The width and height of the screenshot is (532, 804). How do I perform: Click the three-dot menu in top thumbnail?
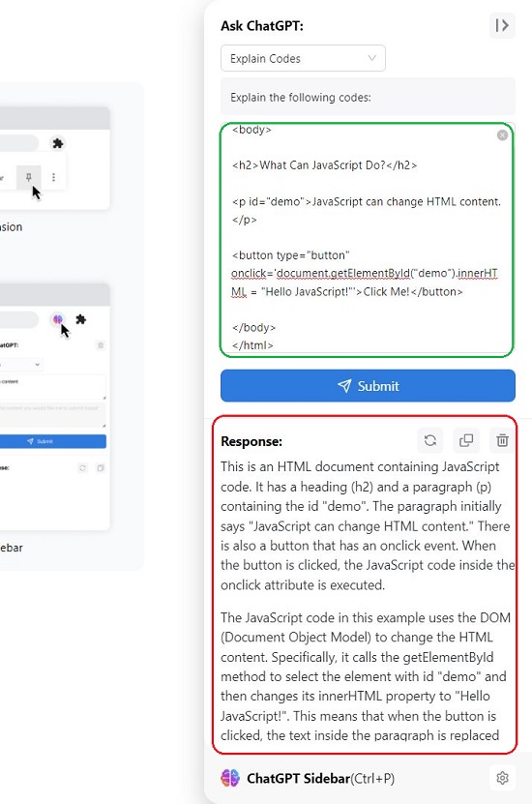pyautogui.click(x=54, y=177)
